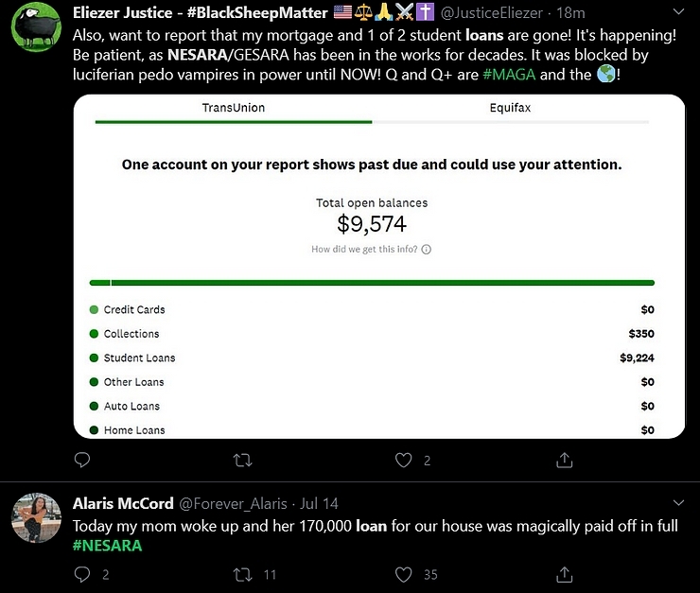The image size is (700, 593).
Task: Open the @Forever_Alaris handle link
Action: (x=233, y=504)
